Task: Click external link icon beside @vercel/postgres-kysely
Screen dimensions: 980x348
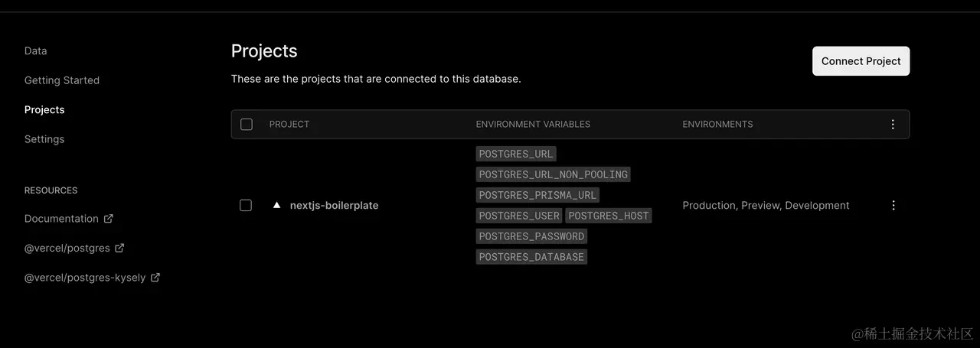Action: coord(155,278)
